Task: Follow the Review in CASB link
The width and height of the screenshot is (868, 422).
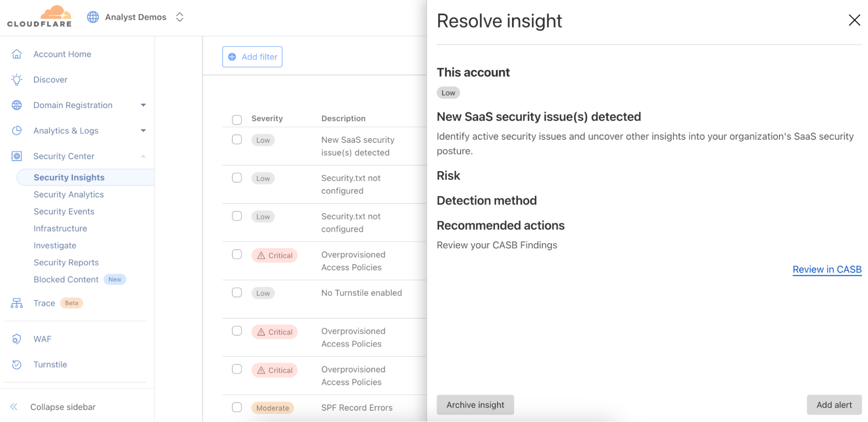Action: click(x=827, y=270)
